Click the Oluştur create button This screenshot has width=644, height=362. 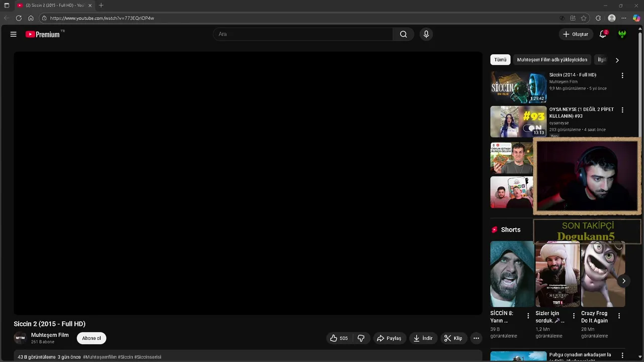575,34
